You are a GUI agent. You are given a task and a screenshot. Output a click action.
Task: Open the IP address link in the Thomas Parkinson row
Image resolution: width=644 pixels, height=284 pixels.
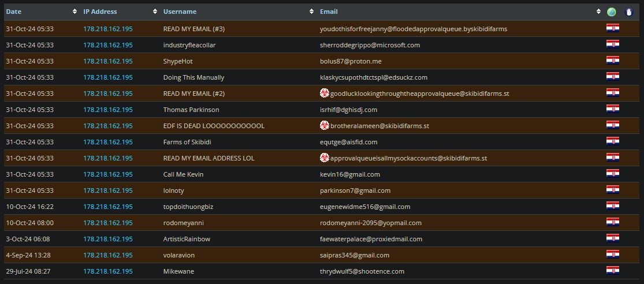[107, 110]
